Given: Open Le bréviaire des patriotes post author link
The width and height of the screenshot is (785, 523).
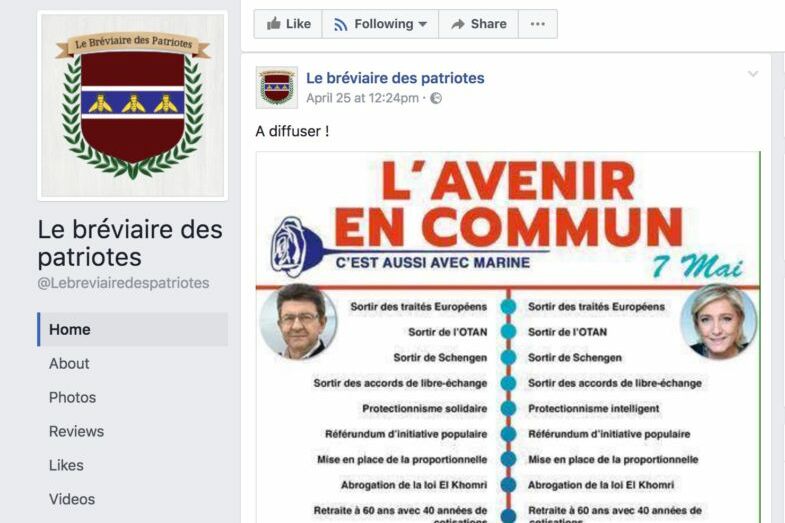Looking at the screenshot, I should pyautogui.click(x=395, y=78).
